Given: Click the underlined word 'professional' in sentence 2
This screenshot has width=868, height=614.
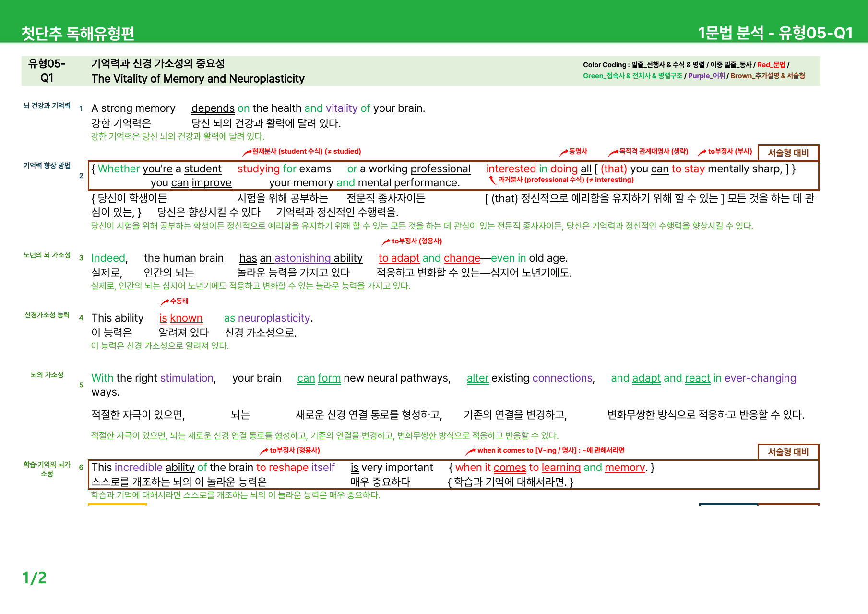Looking at the screenshot, I should pos(440,169).
